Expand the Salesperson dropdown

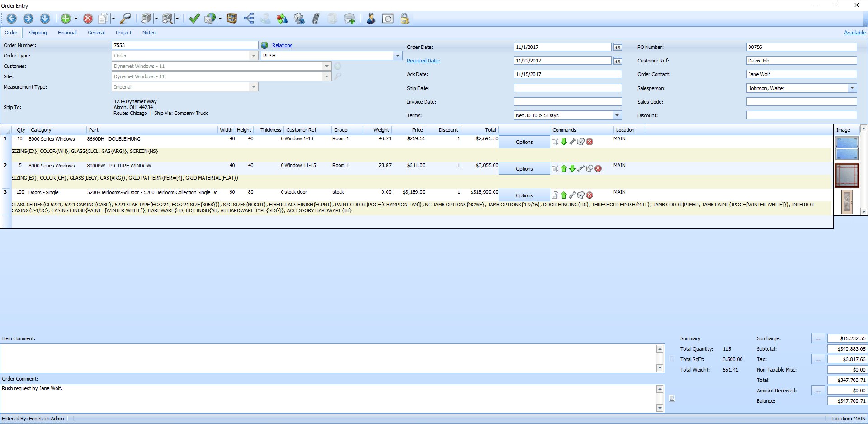click(852, 88)
